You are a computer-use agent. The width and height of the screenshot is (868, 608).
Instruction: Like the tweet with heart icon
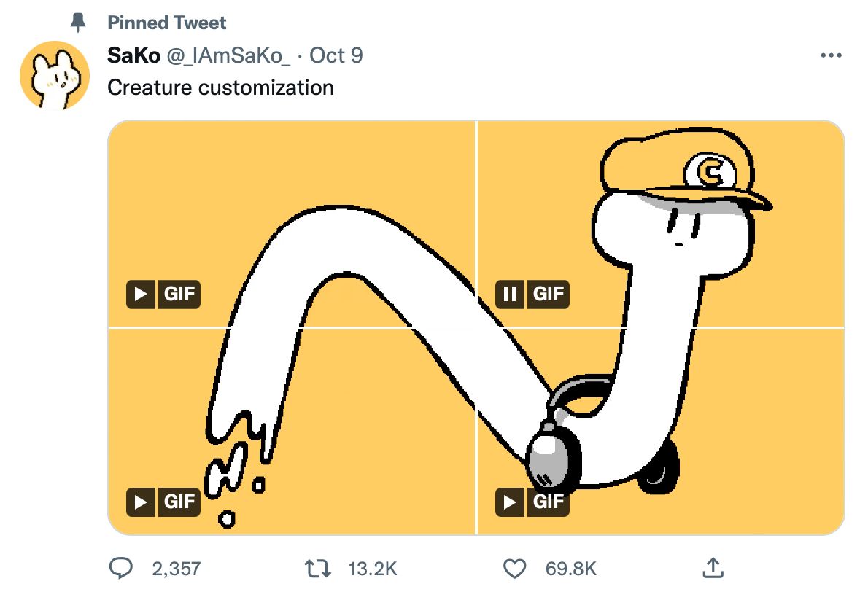514,569
